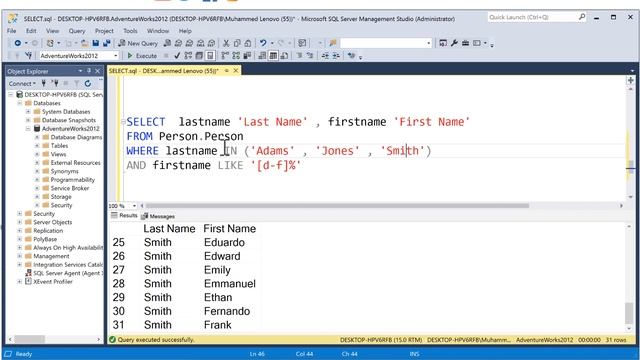Toggle Include Actual Execution Plan
The width and height of the screenshot is (640, 360).
pos(225,56)
